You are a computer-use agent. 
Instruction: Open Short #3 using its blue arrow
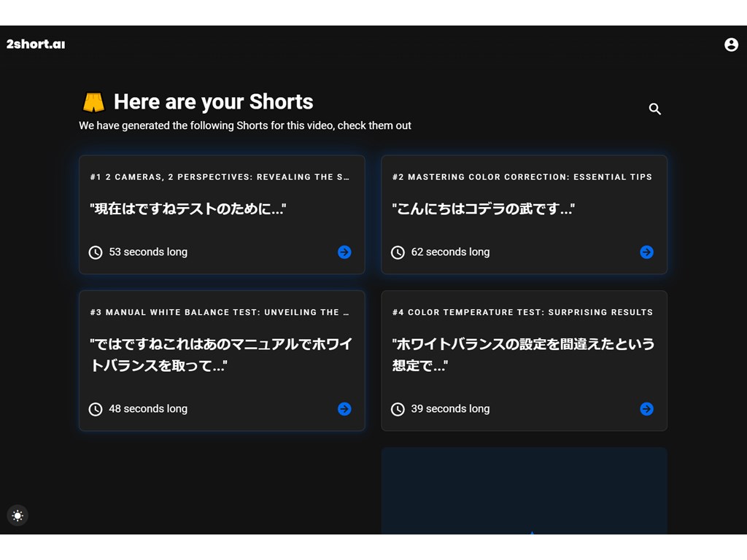344,409
